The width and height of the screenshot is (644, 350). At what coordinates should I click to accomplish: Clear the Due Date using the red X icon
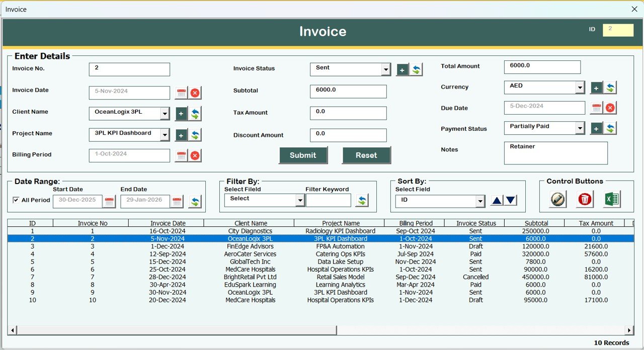[x=610, y=108]
